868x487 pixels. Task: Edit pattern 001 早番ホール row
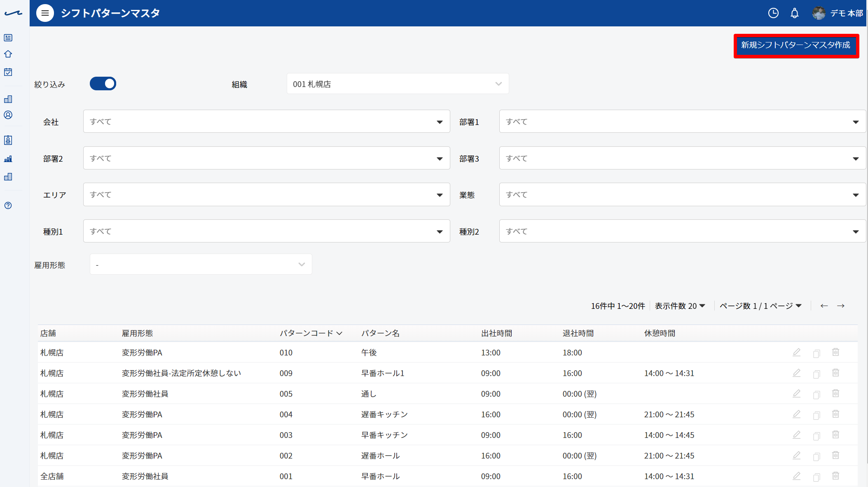(797, 476)
